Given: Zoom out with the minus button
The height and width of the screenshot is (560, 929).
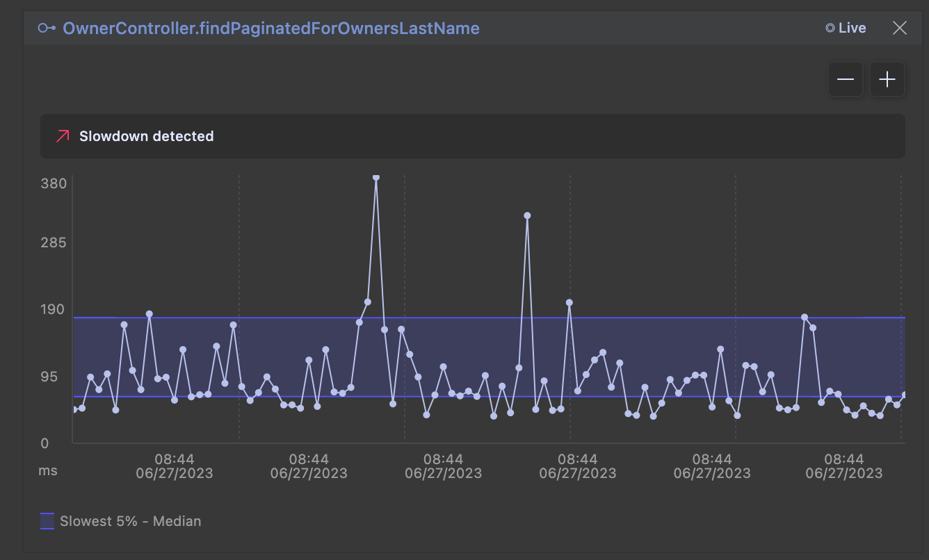Looking at the screenshot, I should pos(846,80).
